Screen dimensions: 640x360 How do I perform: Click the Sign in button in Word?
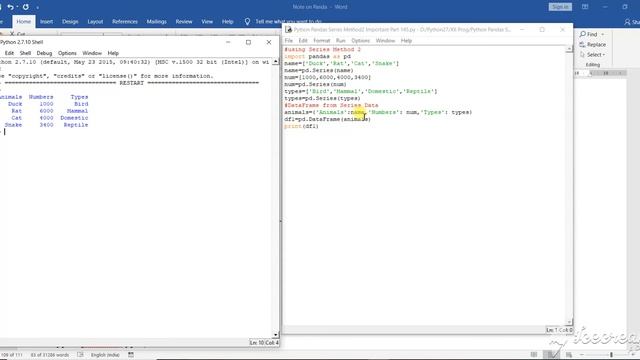tap(560, 7)
